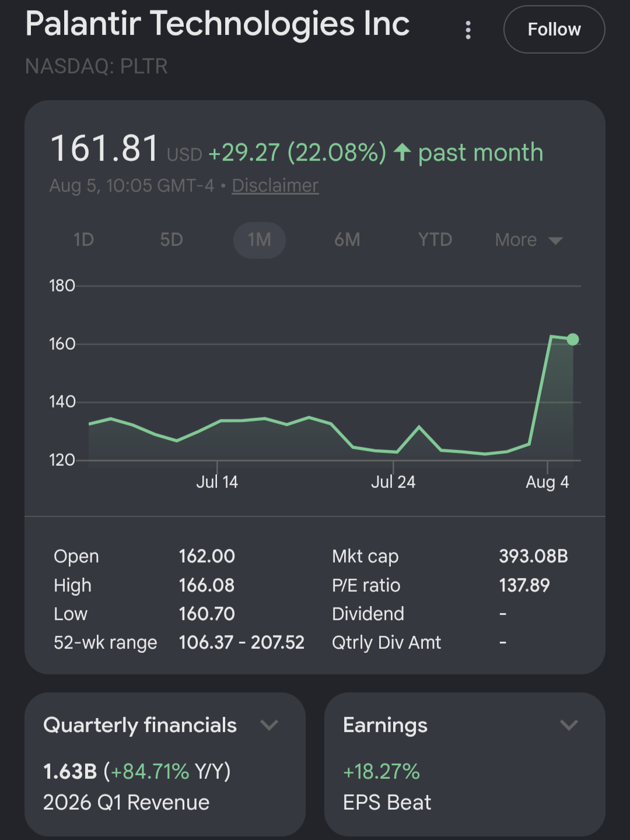Image resolution: width=630 pixels, height=840 pixels.
Task: Switch chart to 1D range
Action: pos(84,240)
